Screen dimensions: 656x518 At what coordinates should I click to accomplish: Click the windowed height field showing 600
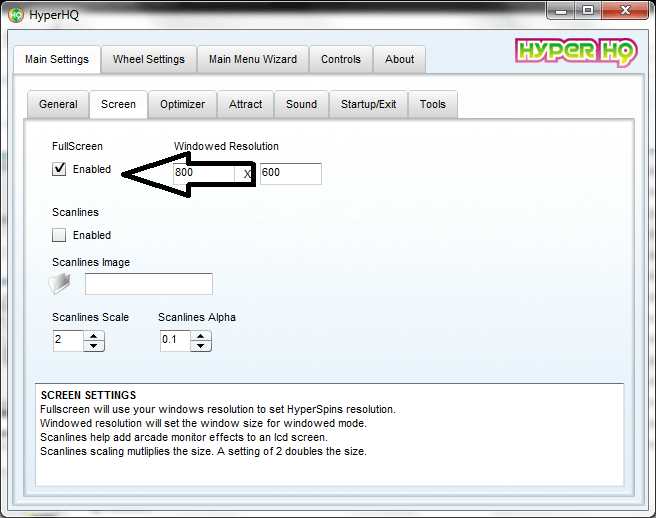point(291,174)
